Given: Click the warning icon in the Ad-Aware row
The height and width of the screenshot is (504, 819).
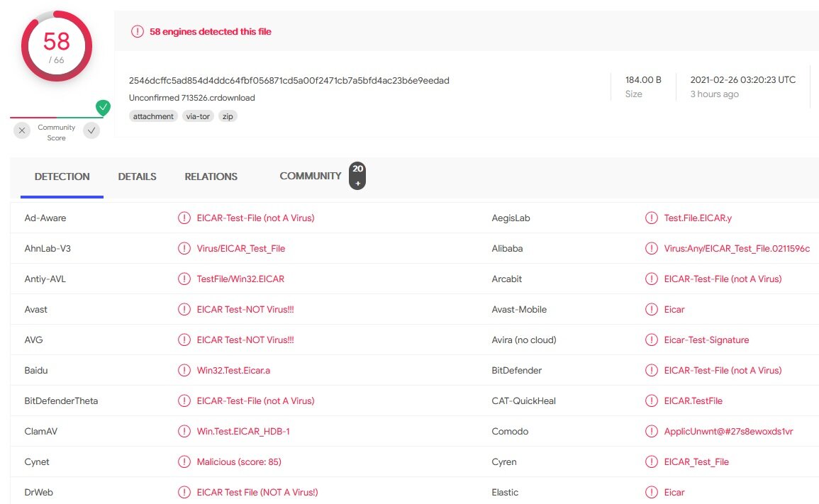Looking at the screenshot, I should [x=184, y=218].
